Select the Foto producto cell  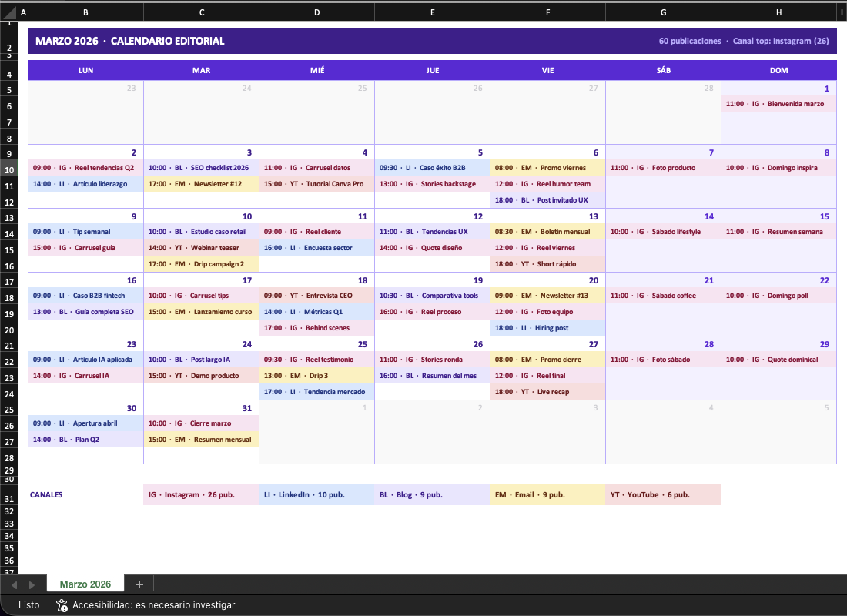pyautogui.click(x=663, y=168)
